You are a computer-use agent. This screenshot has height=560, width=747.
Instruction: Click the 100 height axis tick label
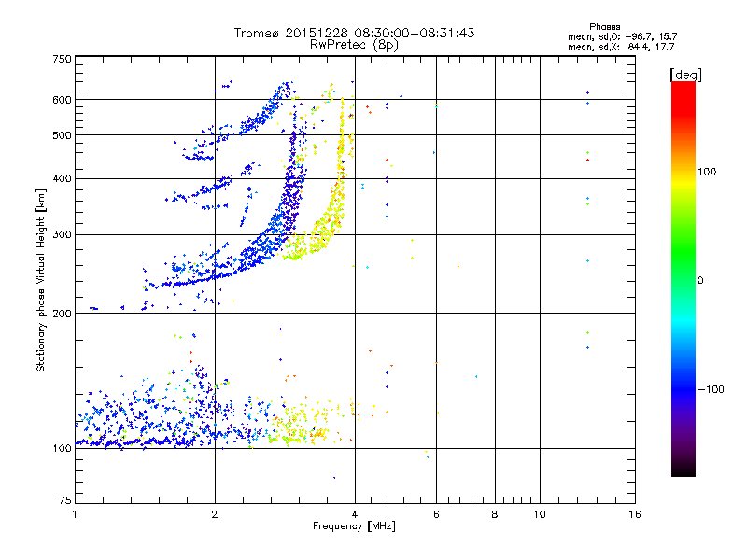coord(63,448)
